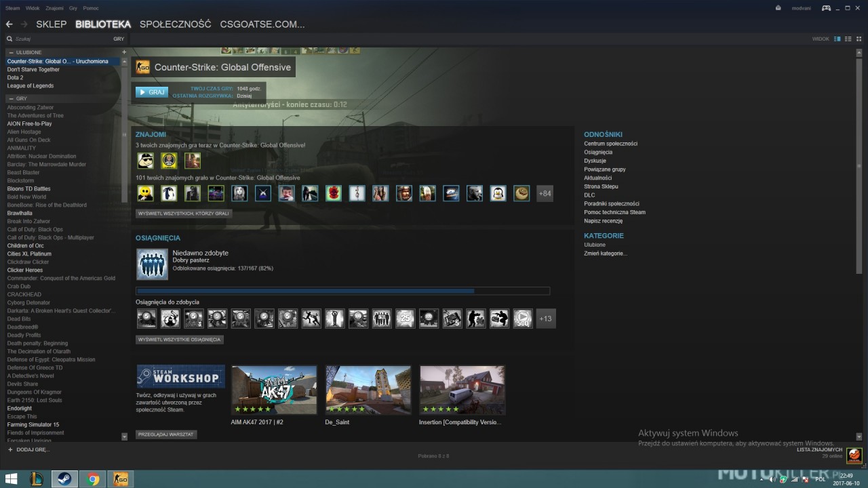The width and height of the screenshot is (868, 488).
Task: Open the Widok menu
Action: (33, 8)
